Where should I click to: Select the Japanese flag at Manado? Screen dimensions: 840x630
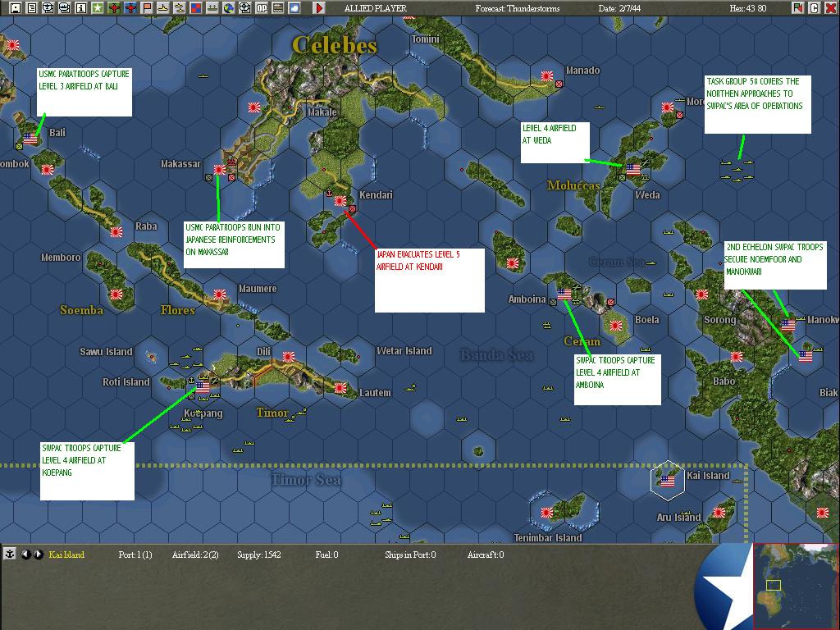tap(547, 76)
